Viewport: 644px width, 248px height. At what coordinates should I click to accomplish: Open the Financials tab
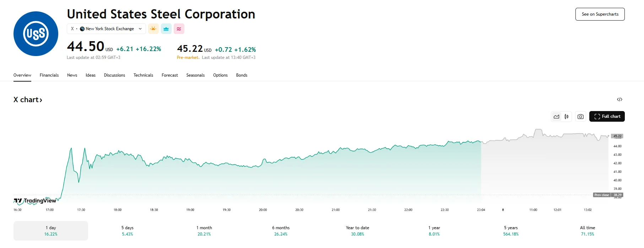click(49, 75)
